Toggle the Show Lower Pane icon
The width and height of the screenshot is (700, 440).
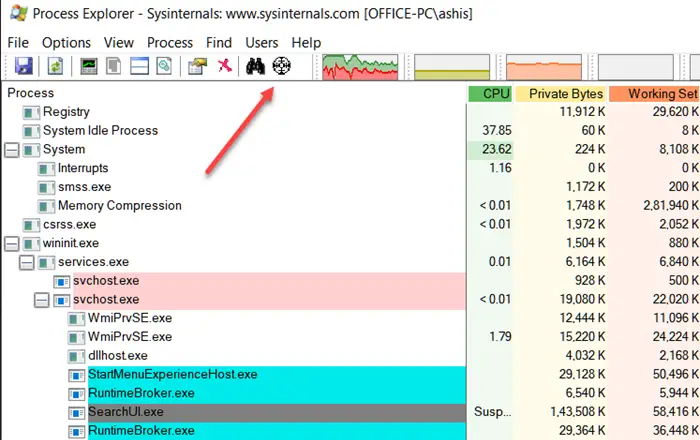(x=139, y=66)
